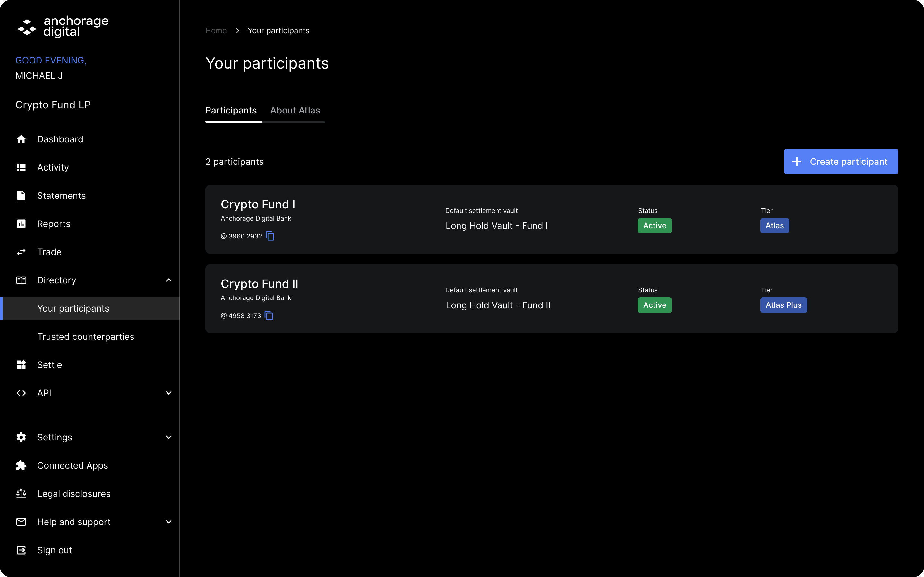Click the Trade swap arrows icon
This screenshot has width=924, height=577.
[x=21, y=252]
